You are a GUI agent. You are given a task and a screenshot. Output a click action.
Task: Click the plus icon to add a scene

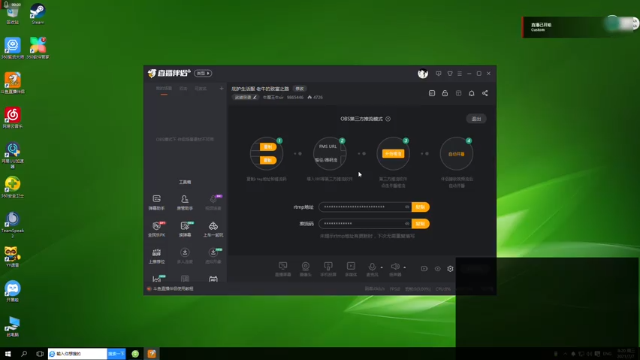[221, 89]
